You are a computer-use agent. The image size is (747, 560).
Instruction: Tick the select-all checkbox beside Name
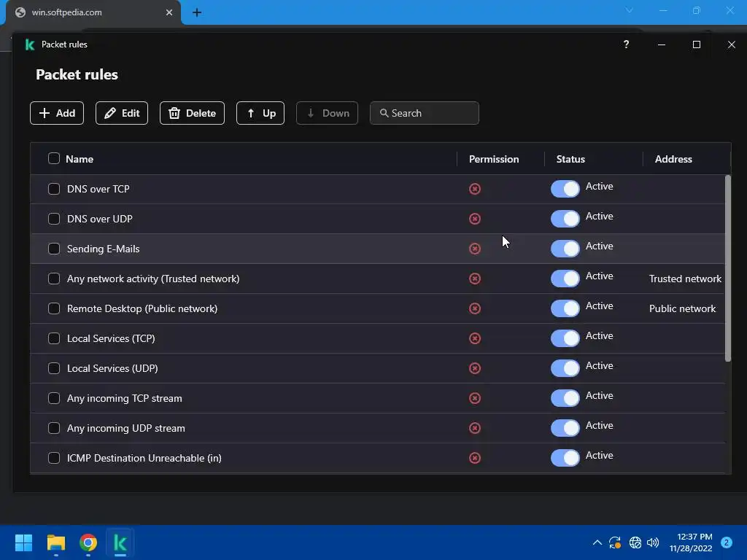coord(54,158)
